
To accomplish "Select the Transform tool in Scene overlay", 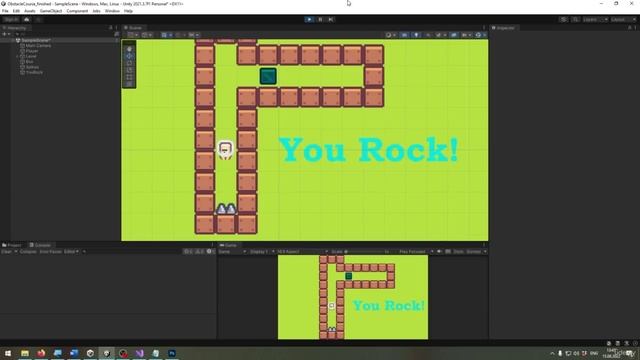I will [129, 84].
